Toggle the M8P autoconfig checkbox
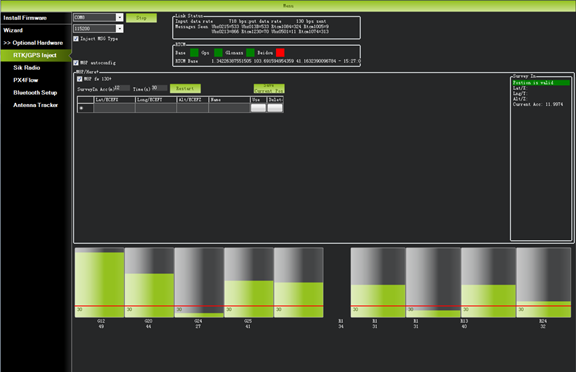The image size is (577, 373). (x=76, y=63)
